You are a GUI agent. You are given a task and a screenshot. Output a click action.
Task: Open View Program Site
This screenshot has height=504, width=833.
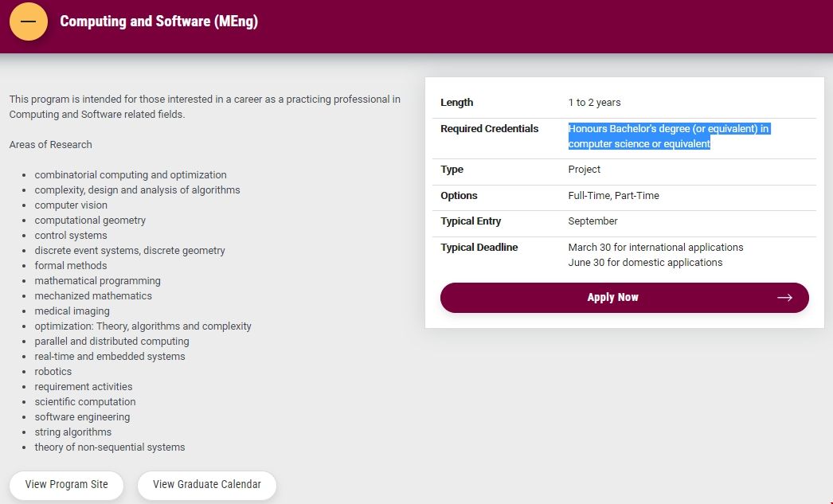[x=67, y=485]
